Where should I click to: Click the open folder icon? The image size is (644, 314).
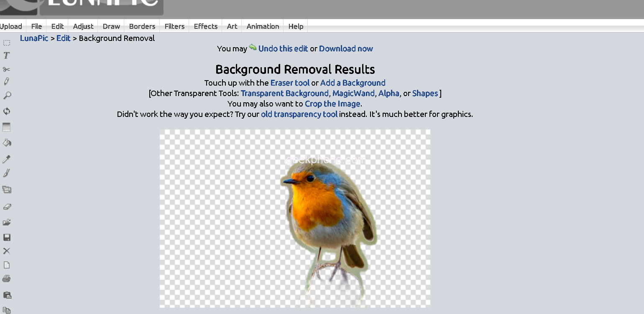tap(7, 222)
